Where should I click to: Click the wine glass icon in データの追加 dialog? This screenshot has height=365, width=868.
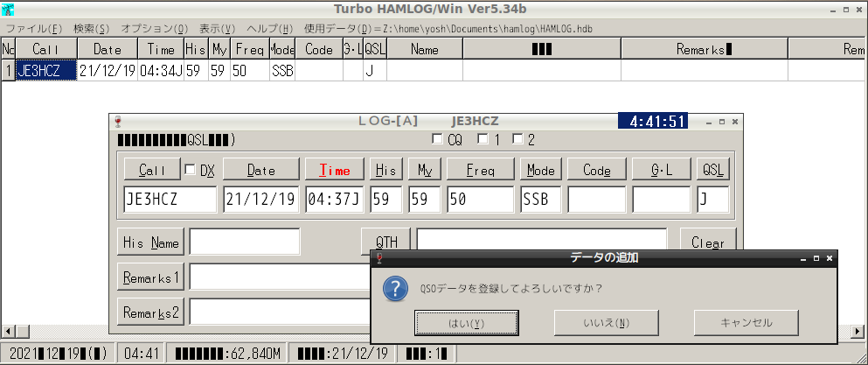pyautogui.click(x=379, y=258)
